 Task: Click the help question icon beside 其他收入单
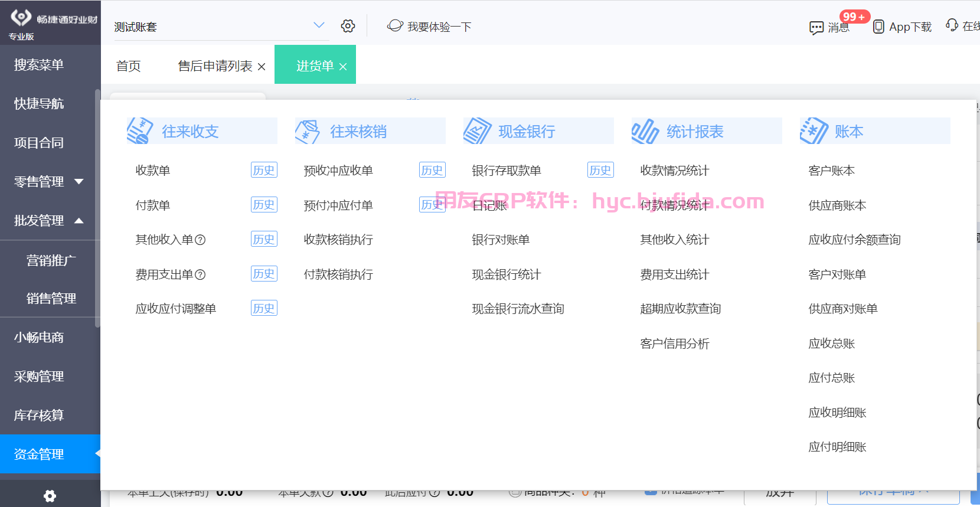click(x=200, y=240)
